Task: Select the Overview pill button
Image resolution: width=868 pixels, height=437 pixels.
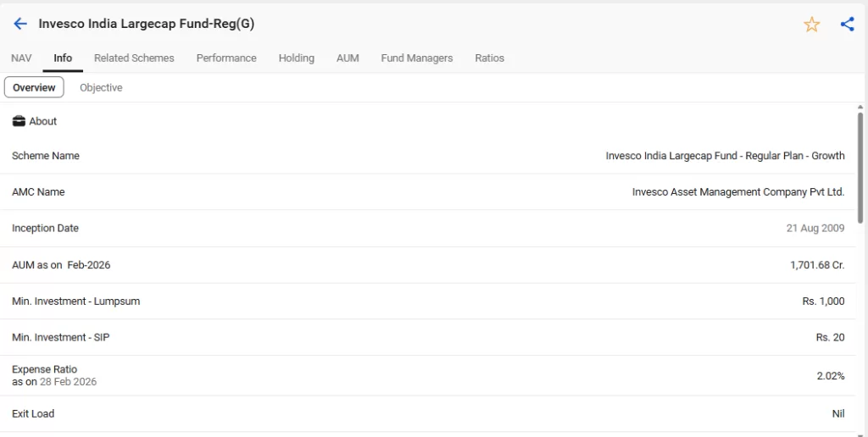Action: click(34, 87)
